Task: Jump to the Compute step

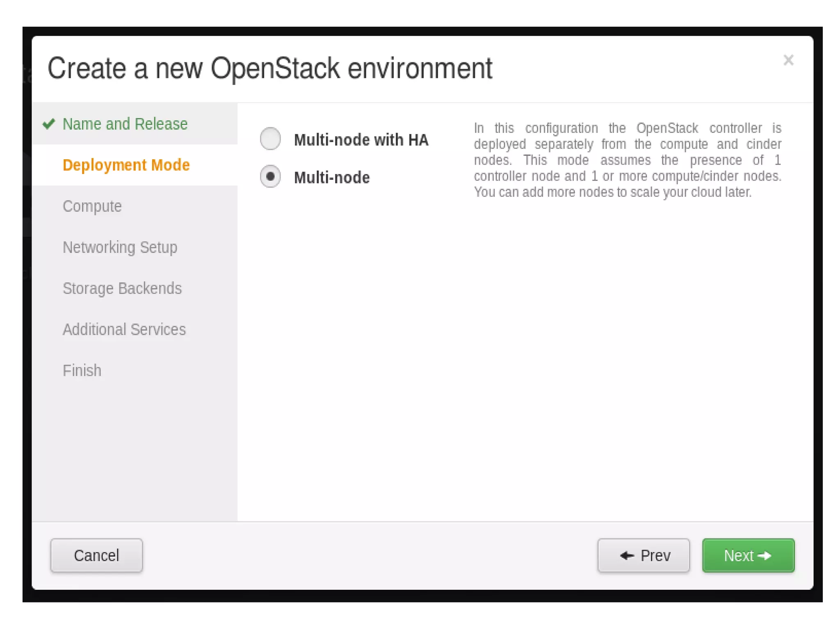Action: pos(92,206)
